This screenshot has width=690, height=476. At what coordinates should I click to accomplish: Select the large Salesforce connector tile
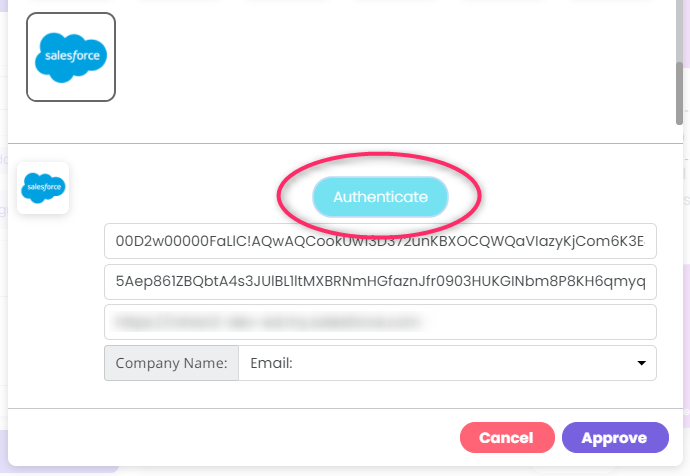click(71, 57)
